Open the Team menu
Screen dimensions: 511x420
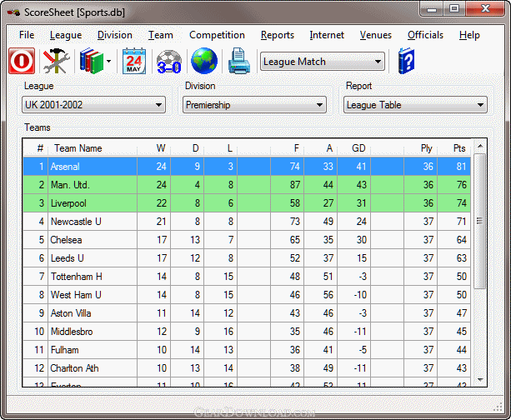coord(161,35)
